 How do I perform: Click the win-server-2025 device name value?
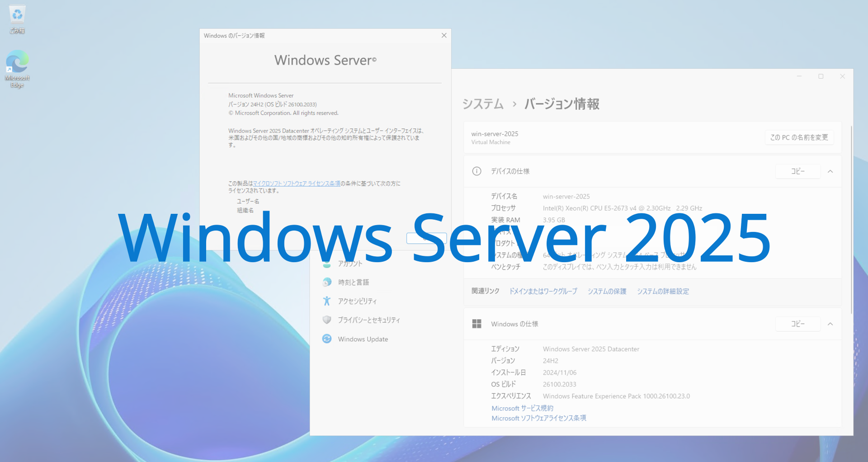566,197
